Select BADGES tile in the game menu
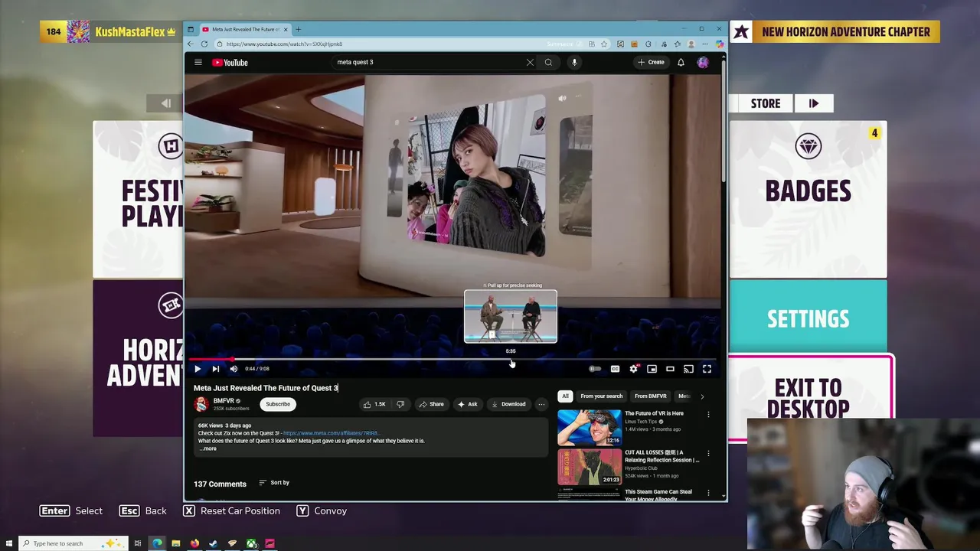 [808, 199]
